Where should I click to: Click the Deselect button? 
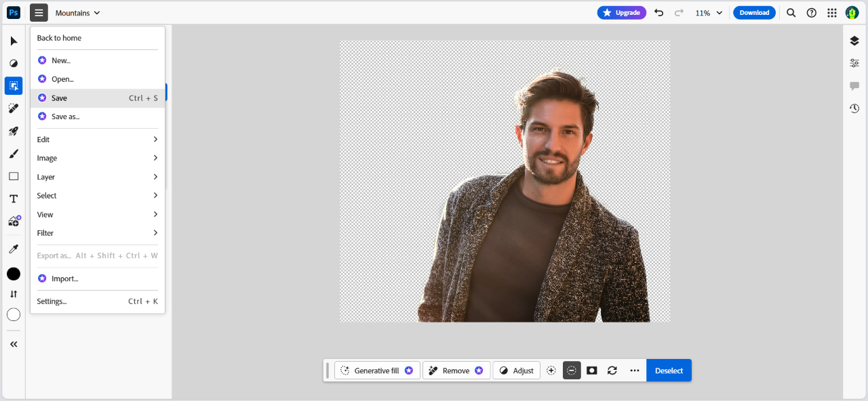click(669, 371)
